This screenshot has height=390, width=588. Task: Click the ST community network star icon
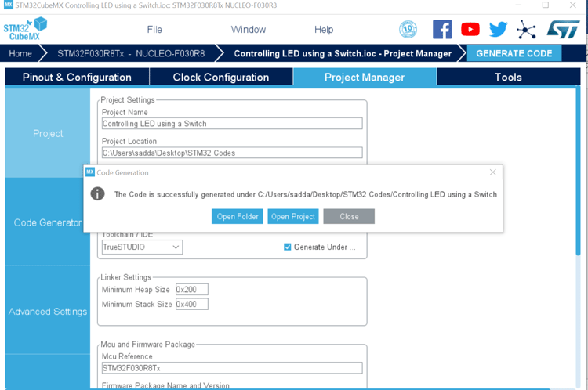point(526,30)
